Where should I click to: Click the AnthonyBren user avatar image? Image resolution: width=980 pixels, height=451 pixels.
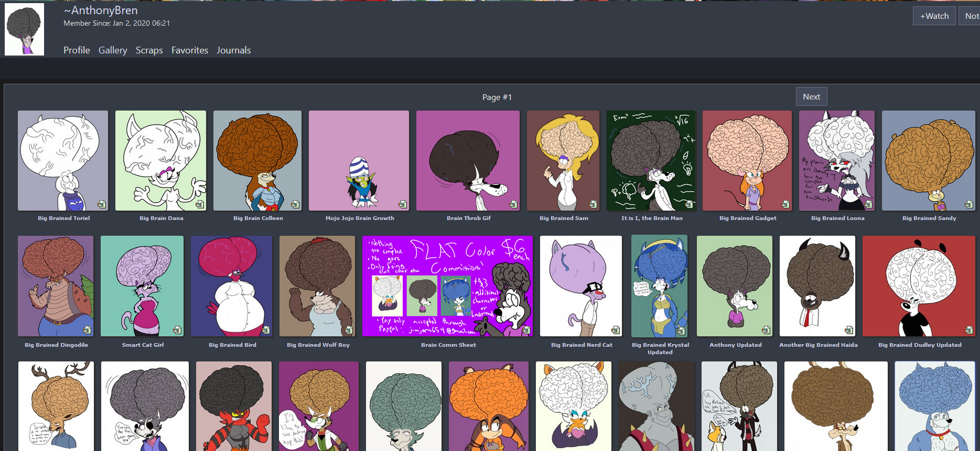tap(24, 29)
